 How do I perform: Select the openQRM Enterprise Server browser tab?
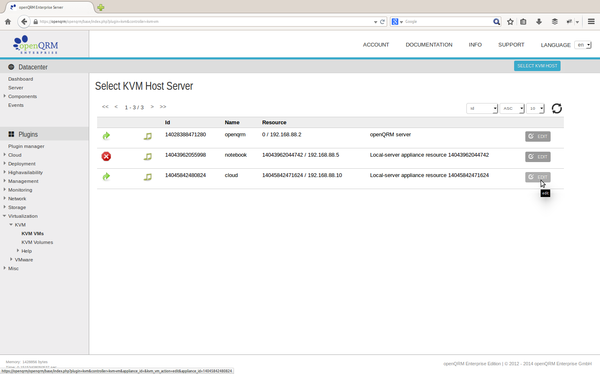pos(49,7)
